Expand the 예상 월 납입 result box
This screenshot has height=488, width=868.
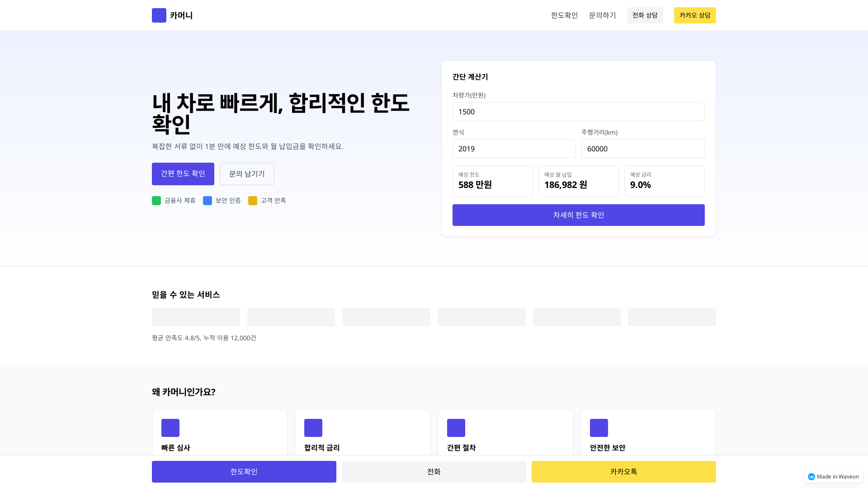pyautogui.click(x=578, y=181)
